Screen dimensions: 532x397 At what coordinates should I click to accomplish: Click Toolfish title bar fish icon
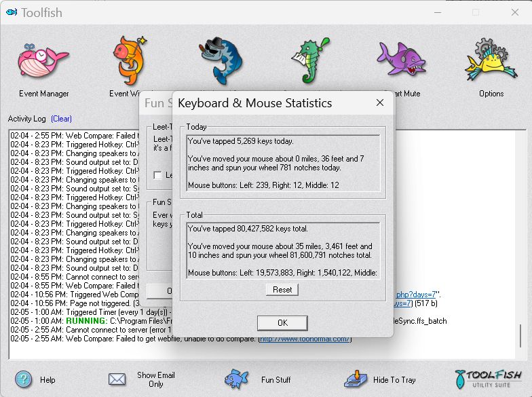click(12, 12)
